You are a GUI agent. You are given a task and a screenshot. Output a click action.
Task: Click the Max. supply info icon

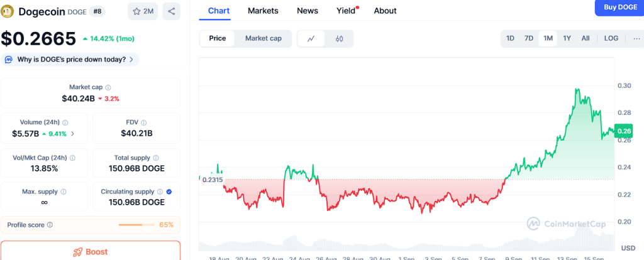coord(63,191)
